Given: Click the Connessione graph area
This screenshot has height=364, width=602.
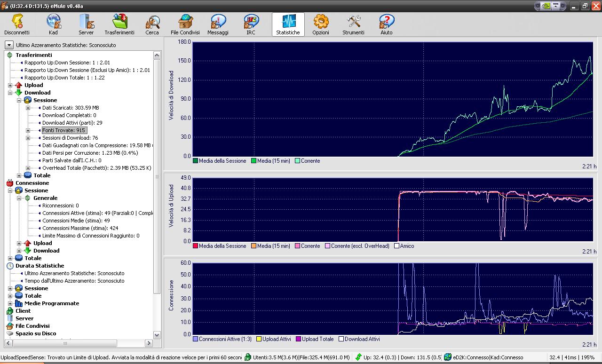Looking at the screenshot, I should pyautogui.click(x=393, y=299).
